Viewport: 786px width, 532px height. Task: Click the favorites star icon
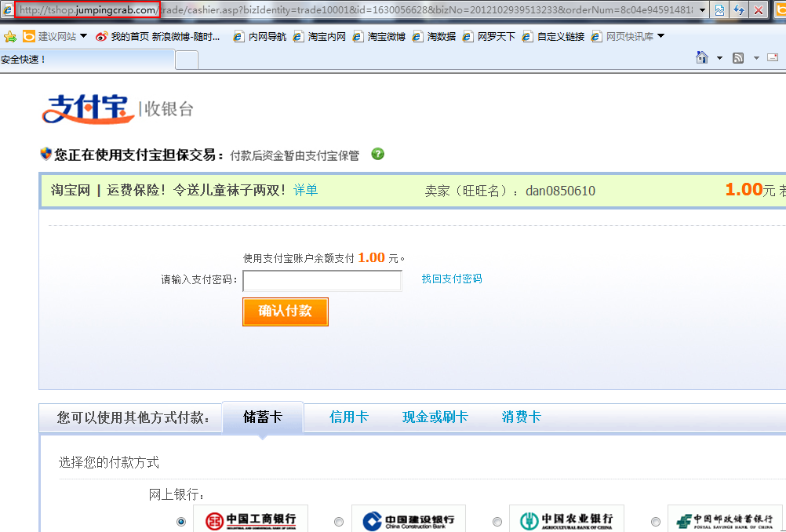10,37
